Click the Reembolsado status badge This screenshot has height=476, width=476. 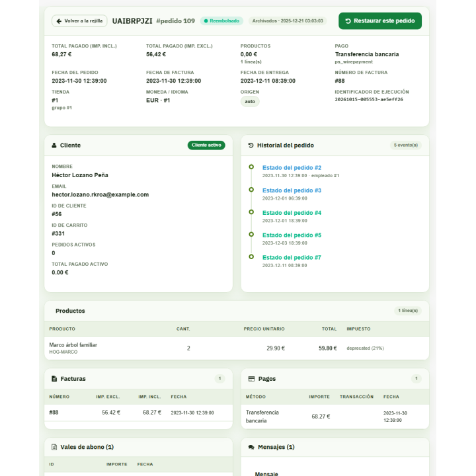tap(221, 21)
